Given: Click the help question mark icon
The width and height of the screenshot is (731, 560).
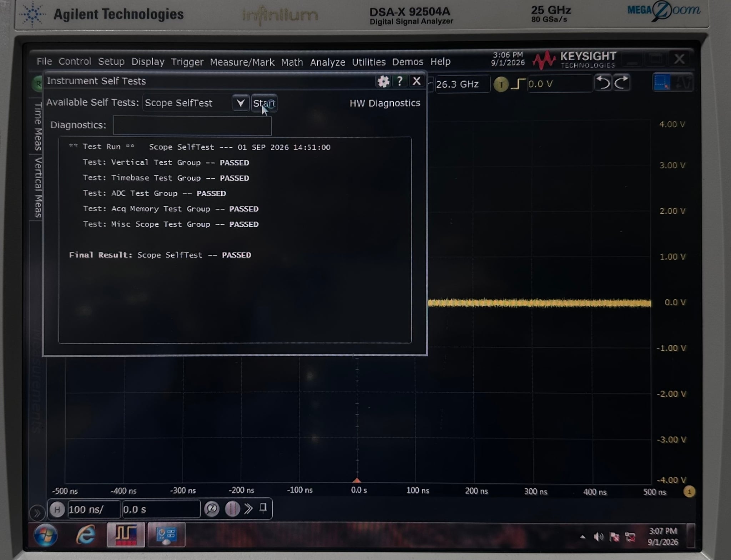Looking at the screenshot, I should tap(400, 81).
